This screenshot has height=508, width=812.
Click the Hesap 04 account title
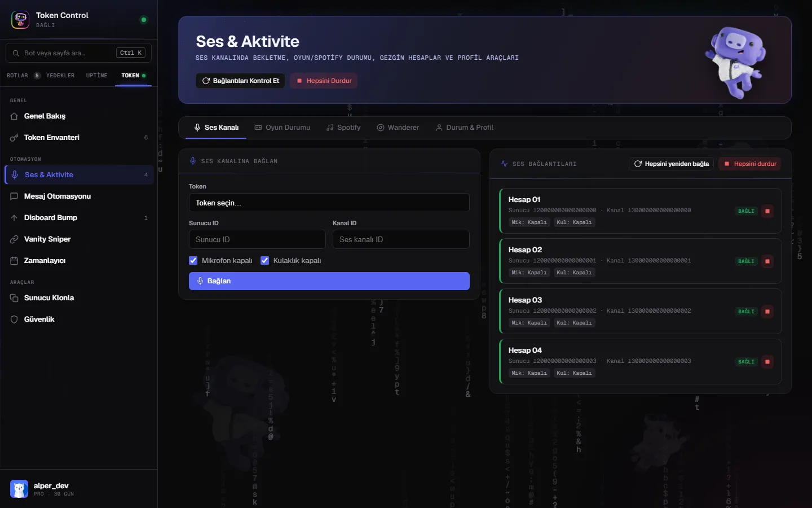525,351
